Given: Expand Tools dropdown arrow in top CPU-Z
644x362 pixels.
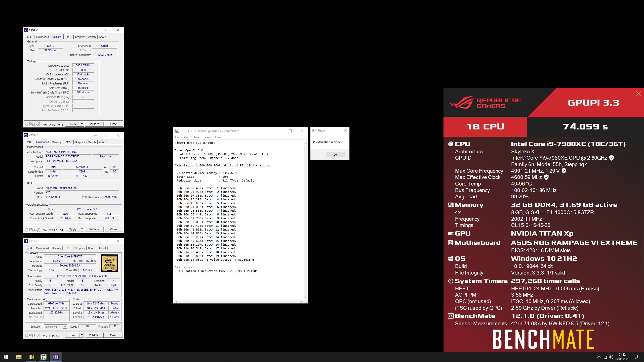Looking at the screenshot, I should tap(82, 124).
